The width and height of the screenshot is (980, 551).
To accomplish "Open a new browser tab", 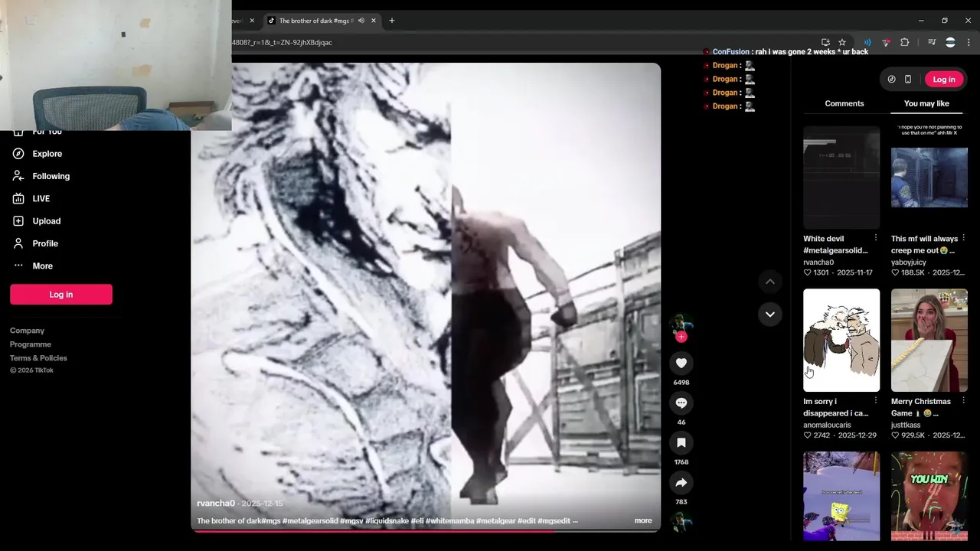I will point(391,21).
